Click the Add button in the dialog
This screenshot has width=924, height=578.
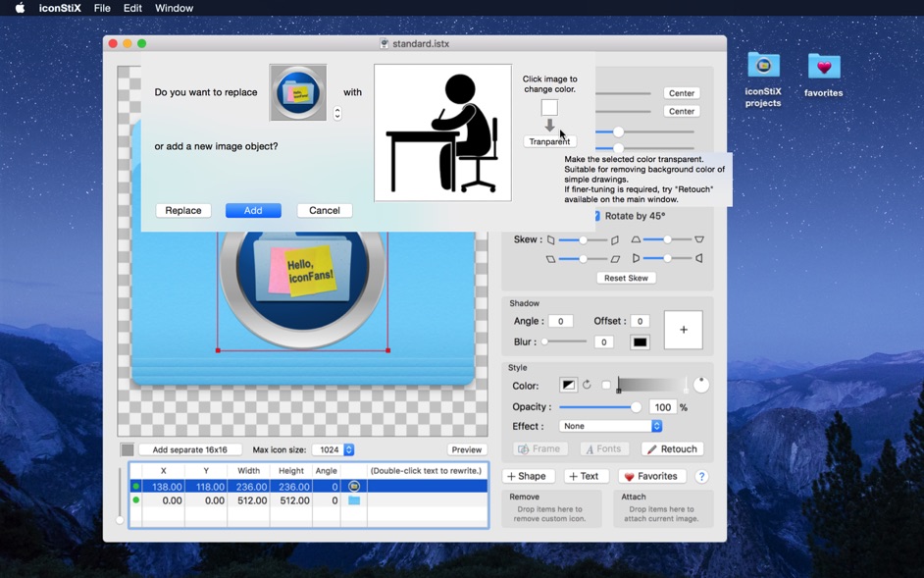point(253,210)
